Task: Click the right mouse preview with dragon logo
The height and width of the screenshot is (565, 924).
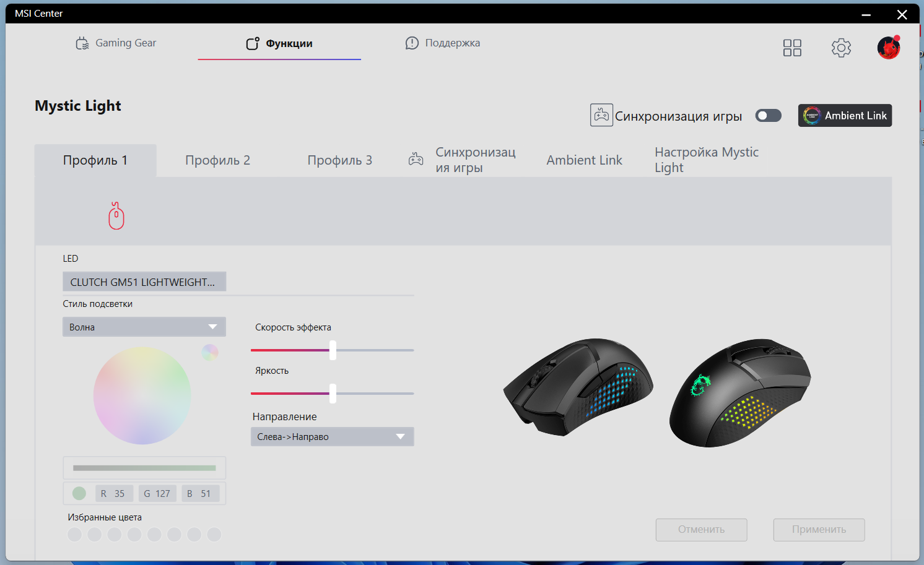Action: (740, 392)
